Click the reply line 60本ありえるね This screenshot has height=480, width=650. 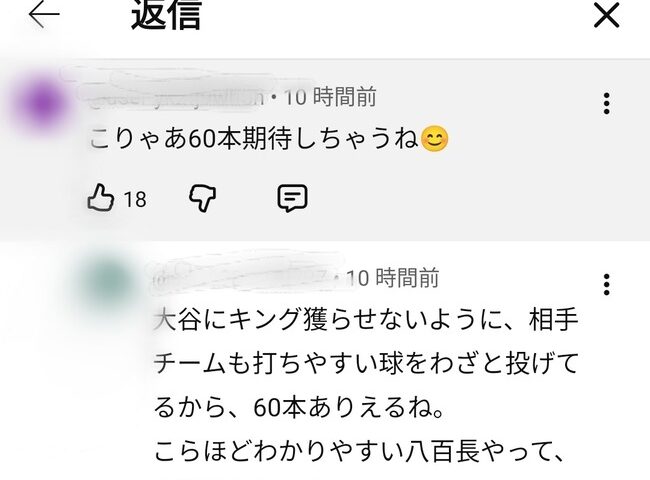(300, 408)
